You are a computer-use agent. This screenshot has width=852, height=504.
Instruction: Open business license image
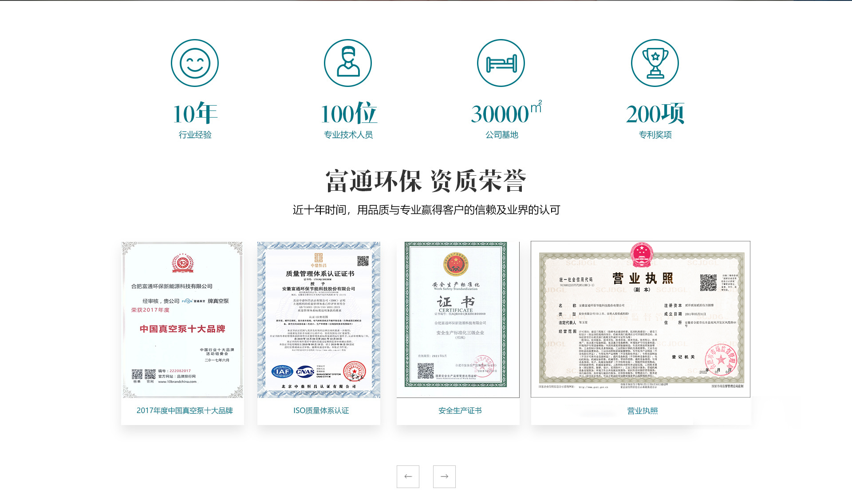point(640,319)
